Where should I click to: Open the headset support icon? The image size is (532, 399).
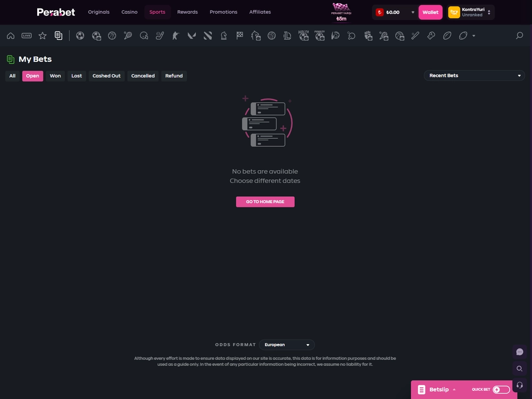pyautogui.click(x=519, y=385)
